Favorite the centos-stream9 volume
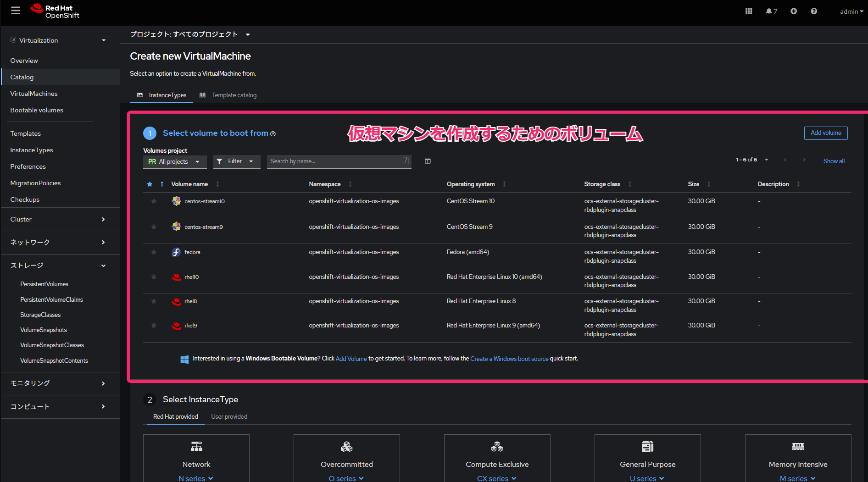 click(154, 227)
